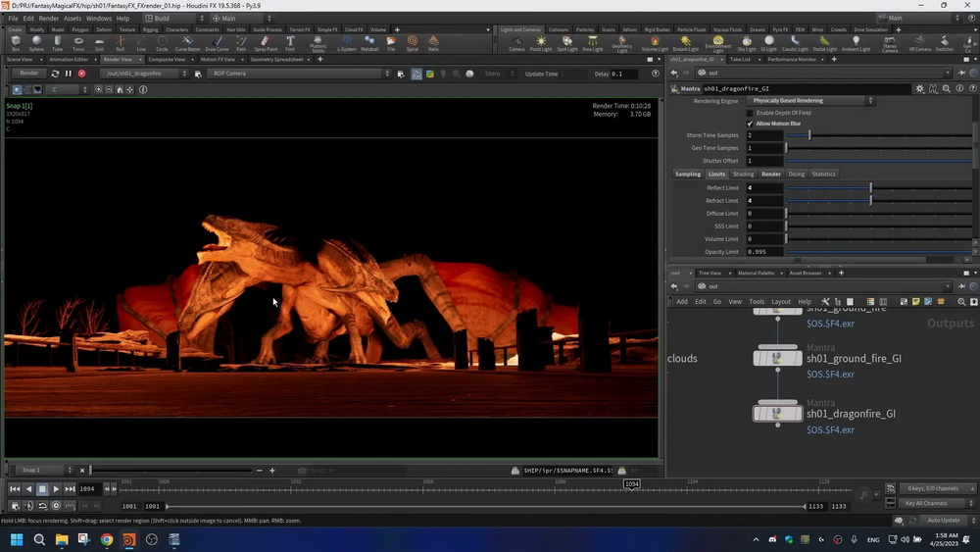Select the Box shelf tool
Image resolution: width=980 pixels, height=552 pixels.
[16, 42]
